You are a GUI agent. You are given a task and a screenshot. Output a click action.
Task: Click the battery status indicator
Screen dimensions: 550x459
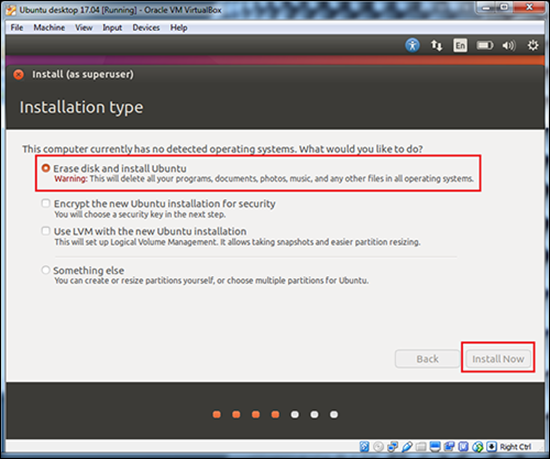(484, 45)
